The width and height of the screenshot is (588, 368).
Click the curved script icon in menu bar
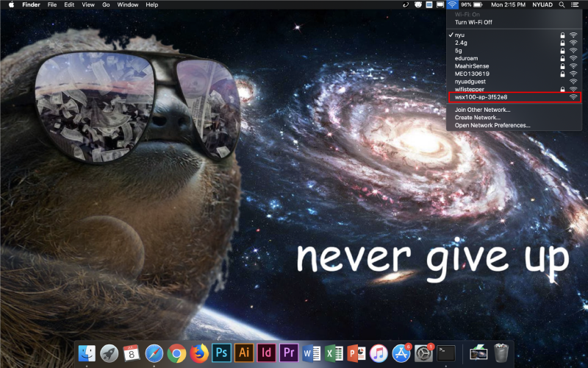[406, 4]
